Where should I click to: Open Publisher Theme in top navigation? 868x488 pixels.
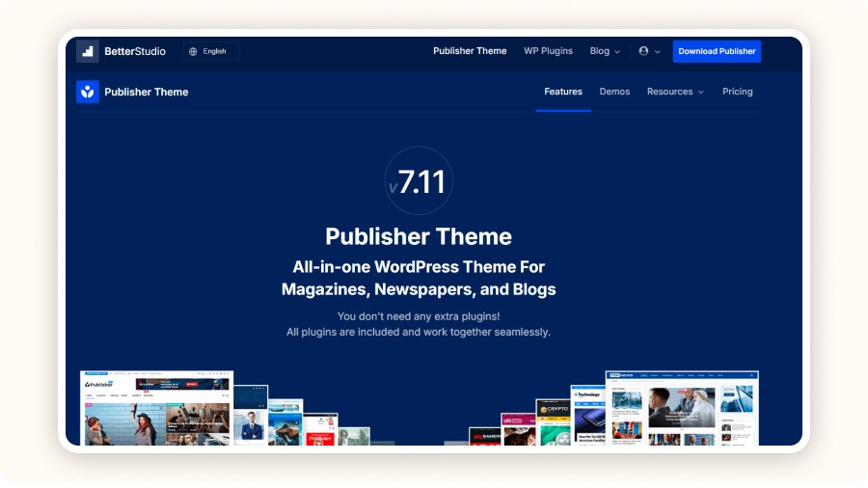point(470,51)
